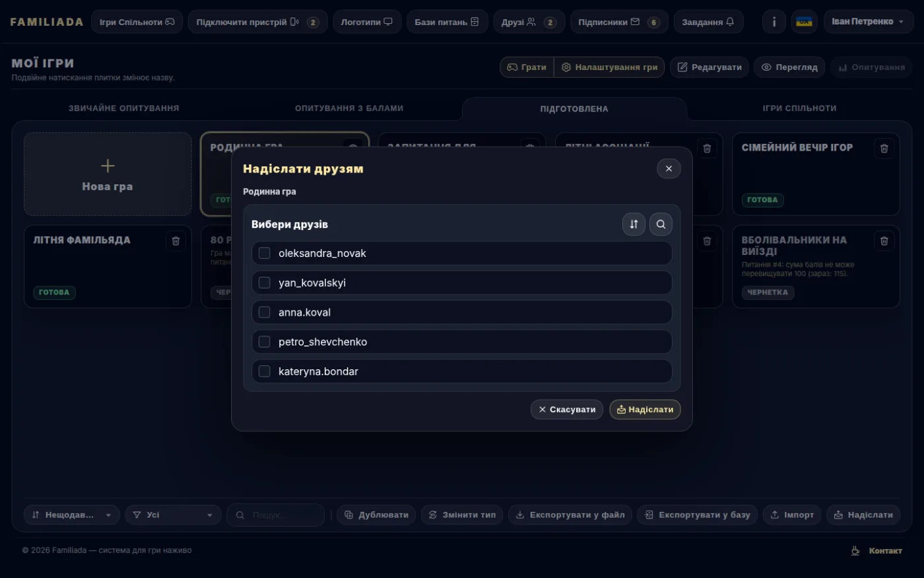The width and height of the screenshot is (924, 578).
Task: Click Надіслати in the bottom toolbar
Action: coord(863,515)
